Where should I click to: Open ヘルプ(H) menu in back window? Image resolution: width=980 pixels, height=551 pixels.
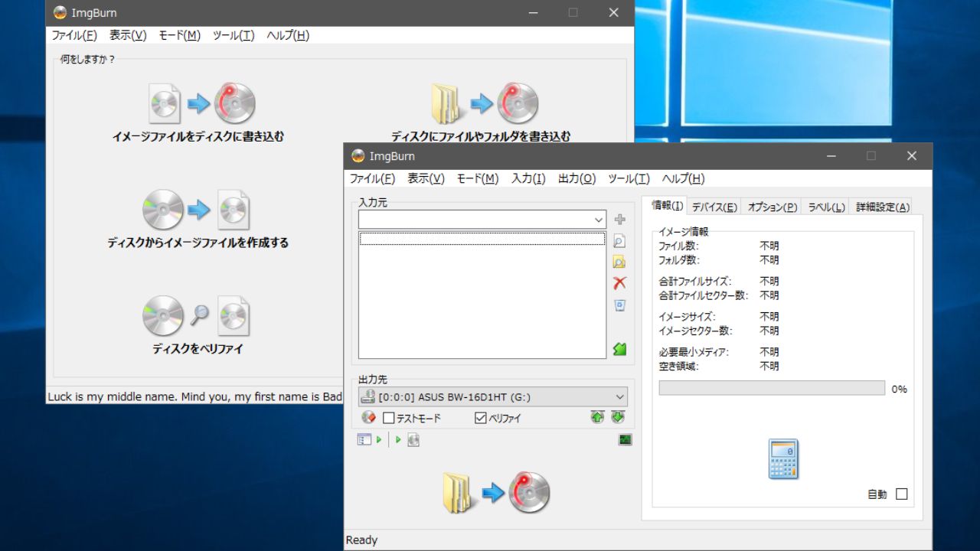click(288, 35)
